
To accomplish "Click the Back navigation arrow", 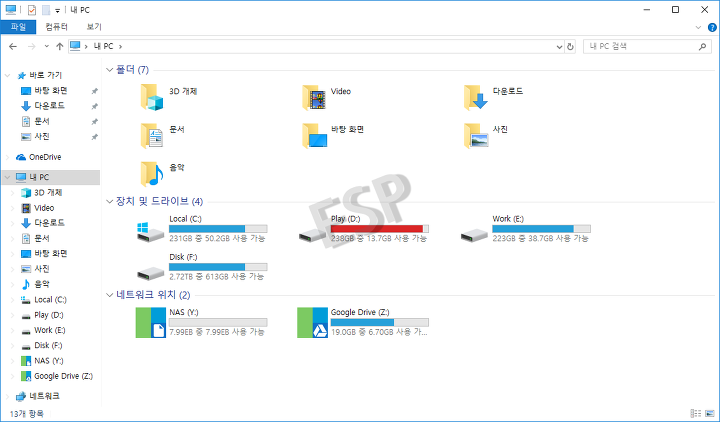I will point(13,46).
